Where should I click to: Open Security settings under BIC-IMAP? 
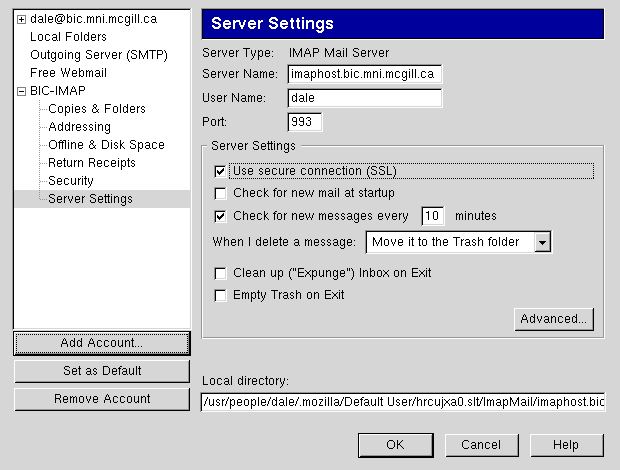(x=70, y=181)
